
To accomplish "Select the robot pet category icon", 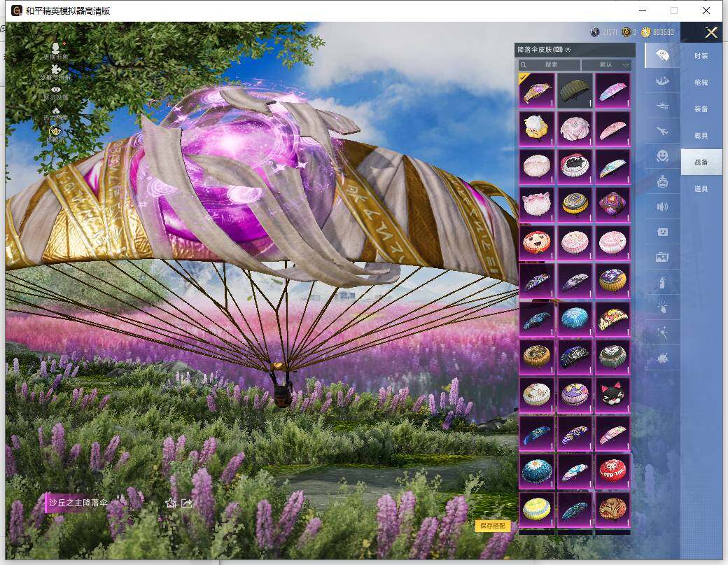I will click(x=662, y=181).
